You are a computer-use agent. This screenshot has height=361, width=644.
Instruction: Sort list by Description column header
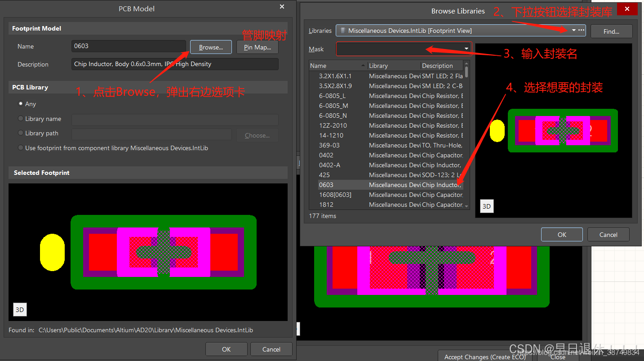click(442, 66)
